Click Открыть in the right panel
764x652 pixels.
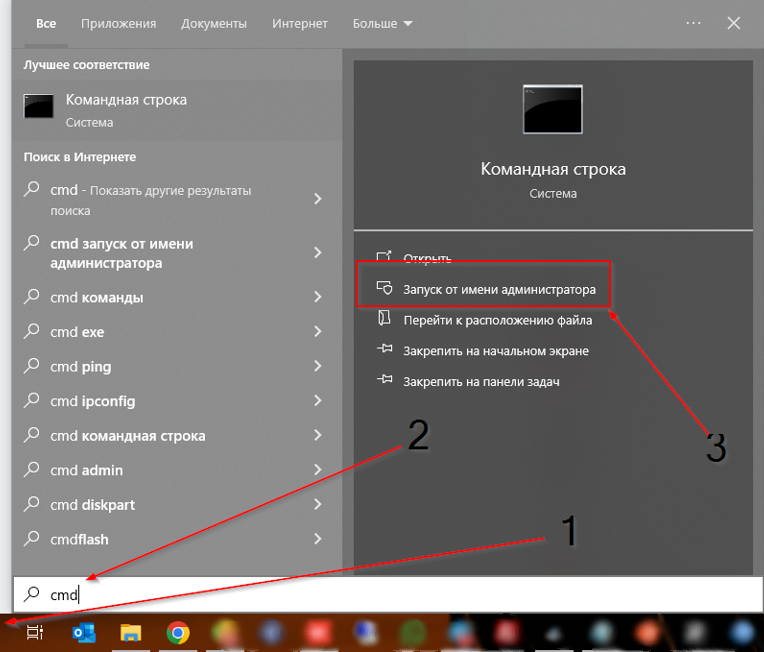pos(427,258)
